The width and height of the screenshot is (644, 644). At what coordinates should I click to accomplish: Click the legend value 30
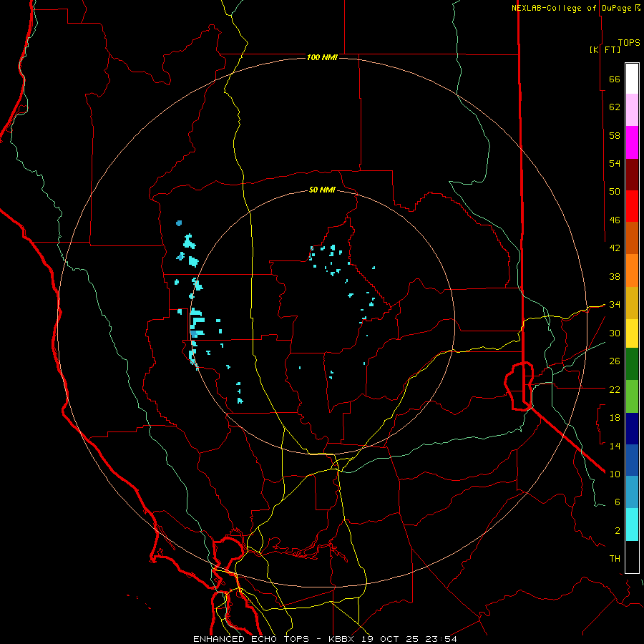point(615,333)
